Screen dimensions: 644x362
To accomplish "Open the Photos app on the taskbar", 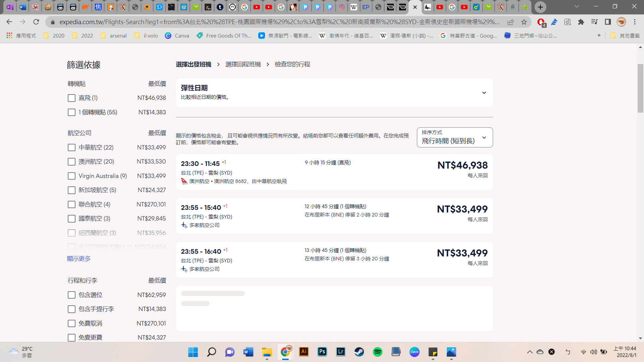I will (x=451, y=352).
